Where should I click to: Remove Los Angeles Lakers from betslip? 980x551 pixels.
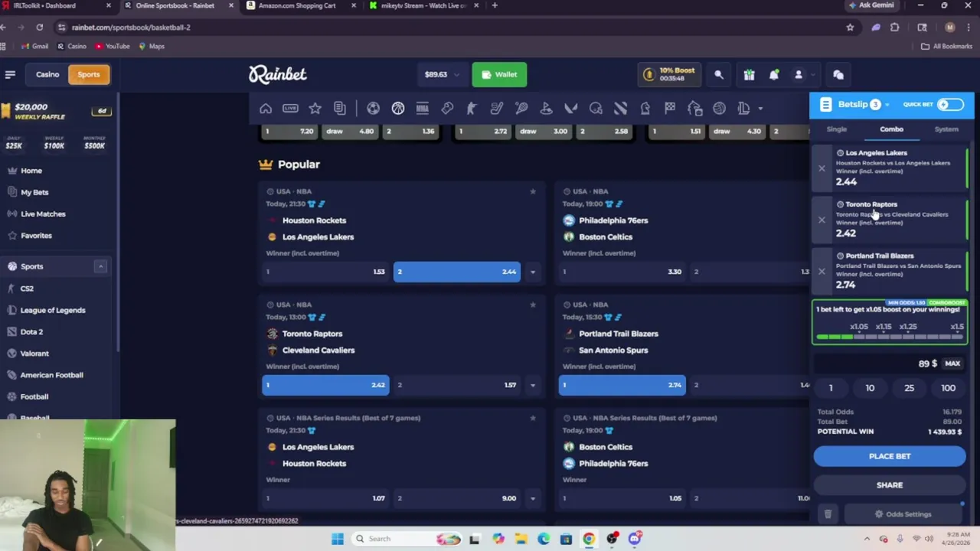point(822,168)
